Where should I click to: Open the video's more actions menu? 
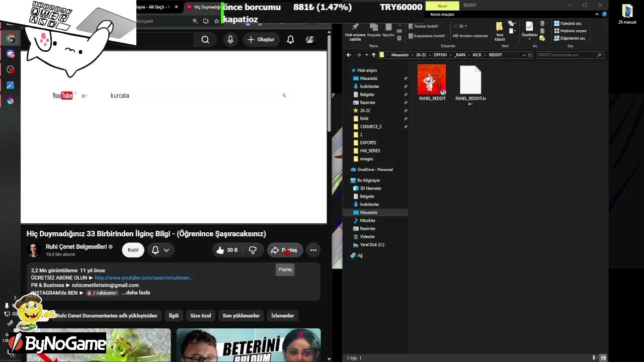[313, 250]
